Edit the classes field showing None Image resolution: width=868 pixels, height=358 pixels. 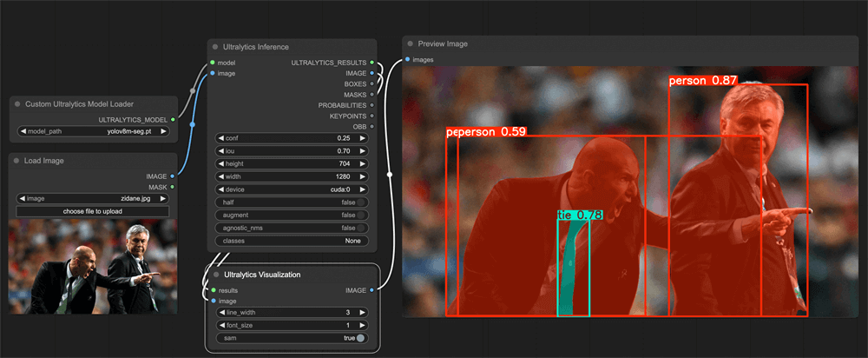[291, 241]
